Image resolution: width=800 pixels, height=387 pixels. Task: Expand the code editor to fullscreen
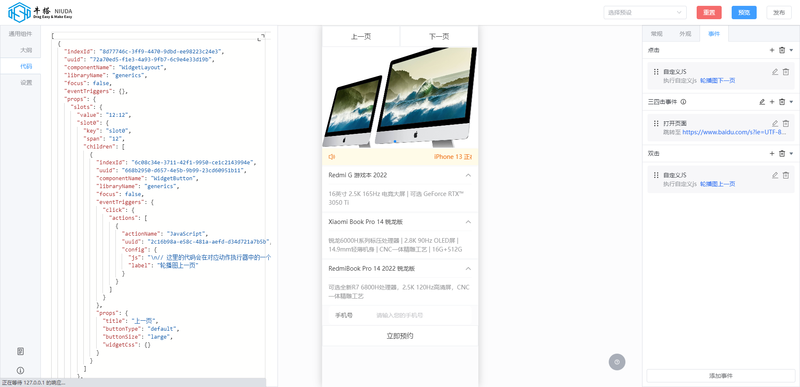[261, 38]
